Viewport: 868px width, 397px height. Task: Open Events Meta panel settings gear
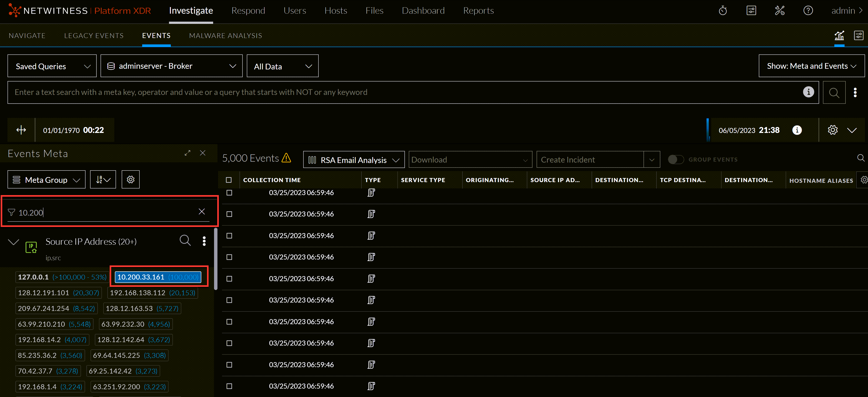130,179
